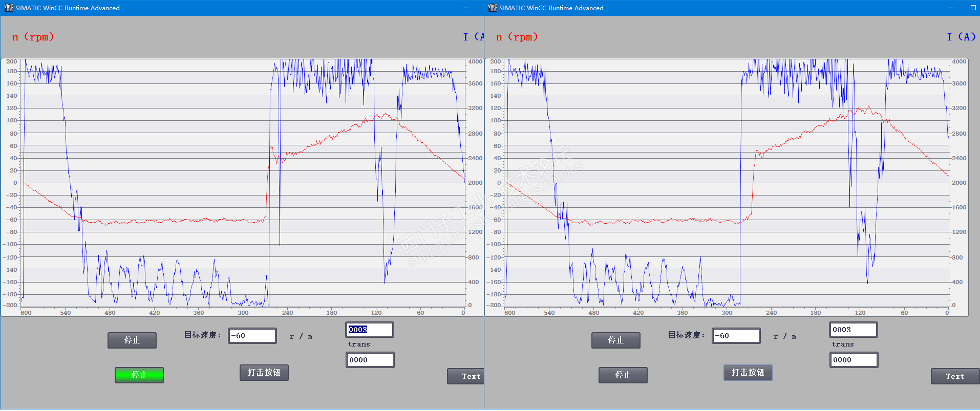Click 'n (rpm)' axis label in left window
Screen dimensions: 980x411
click(x=33, y=37)
